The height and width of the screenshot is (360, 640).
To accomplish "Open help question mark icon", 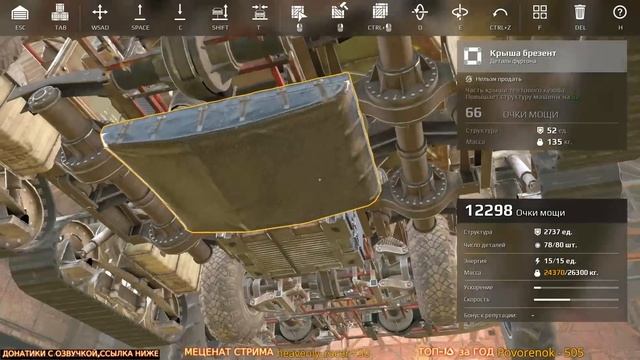I will click(x=620, y=13).
